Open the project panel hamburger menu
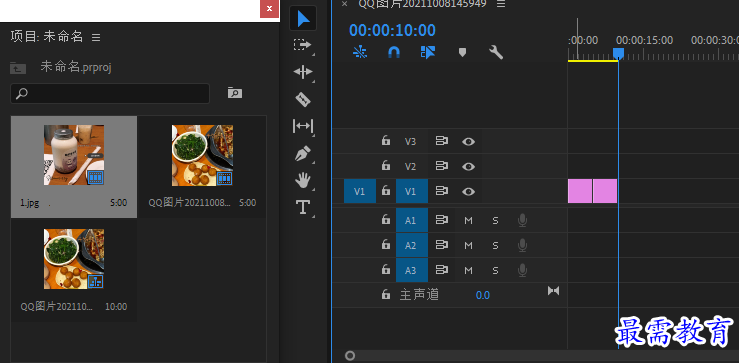Screen dimensions: 739x363 click(x=96, y=37)
